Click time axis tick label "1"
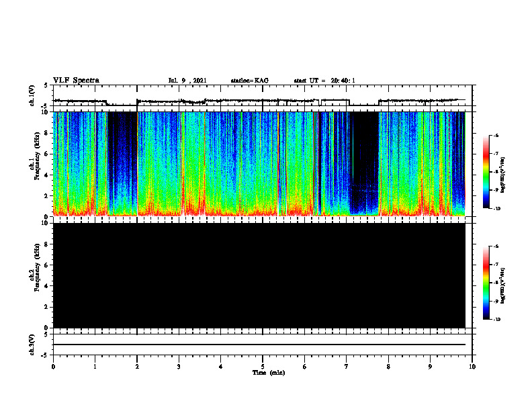This screenshot has width=532, height=411. point(95,367)
